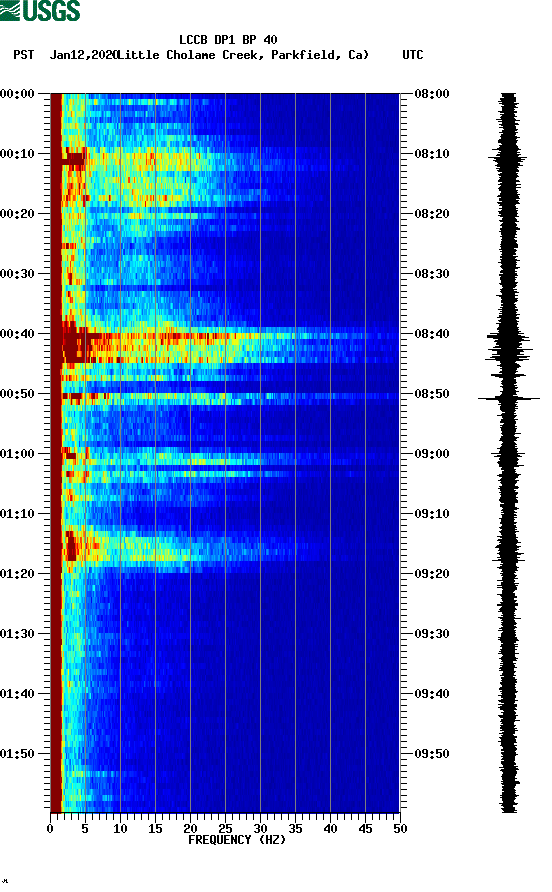Click the 50 Hz frequency axis label
Screen dimensions: 552x892
click(400, 829)
